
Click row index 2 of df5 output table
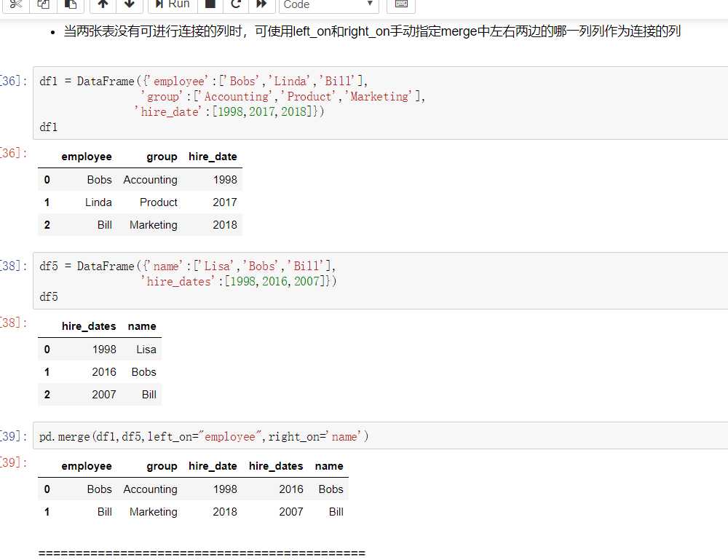pyautogui.click(x=47, y=394)
